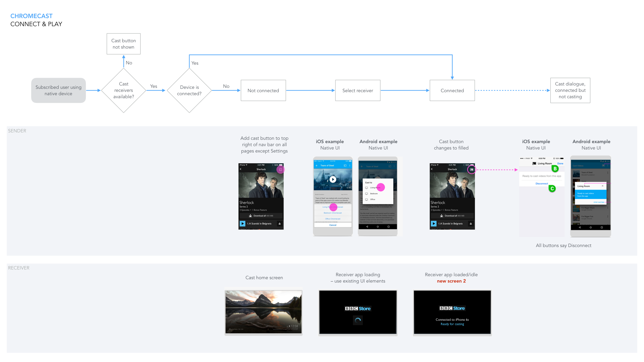The image size is (644, 362).
Task: Click the Receiver app loading screen thumbnail
Action: coord(358,313)
